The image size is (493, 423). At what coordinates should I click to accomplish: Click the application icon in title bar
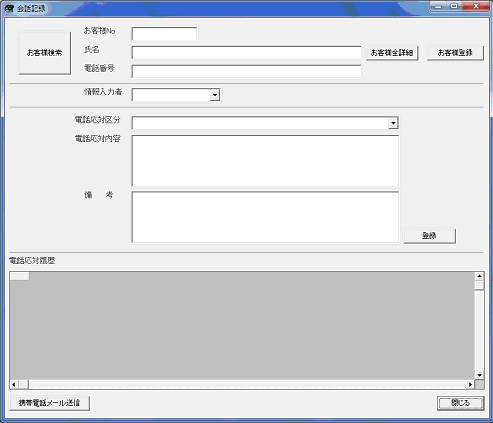click(x=9, y=8)
